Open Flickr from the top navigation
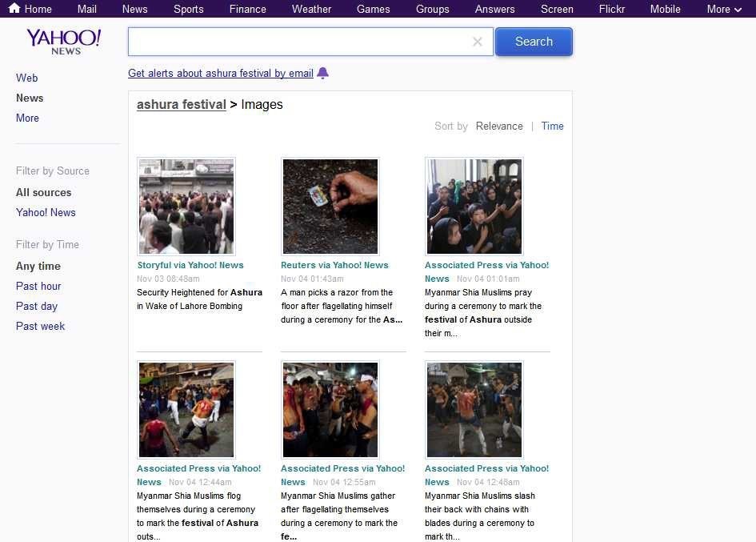Screen dimensions: 756x542 click(611, 9)
